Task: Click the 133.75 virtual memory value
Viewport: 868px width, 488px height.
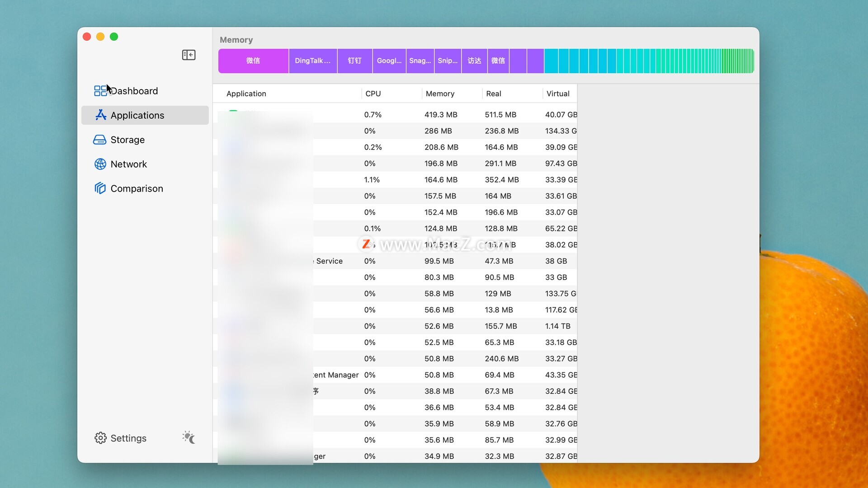Action: click(561, 294)
